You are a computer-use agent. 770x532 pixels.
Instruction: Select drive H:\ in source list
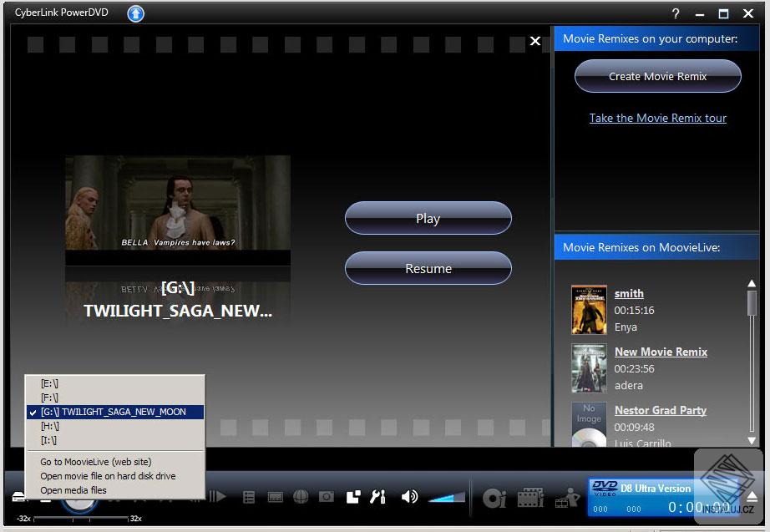[50, 426]
